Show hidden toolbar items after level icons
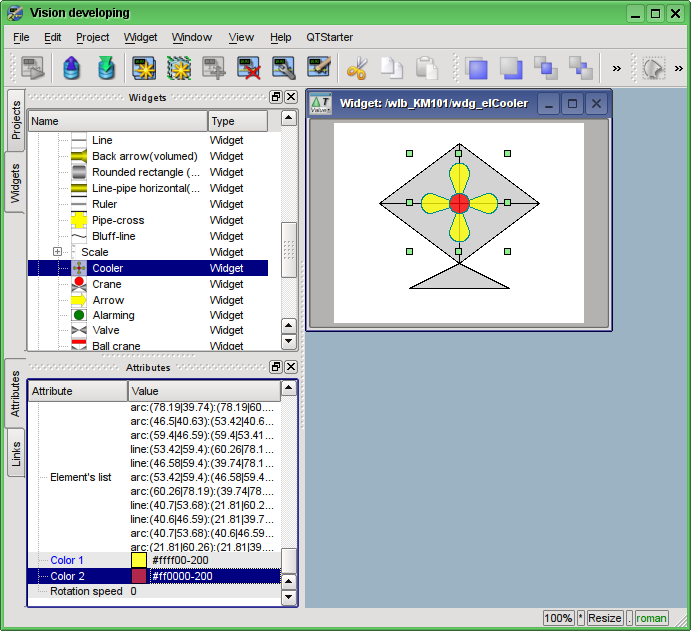The height and width of the screenshot is (631, 691). click(x=617, y=68)
